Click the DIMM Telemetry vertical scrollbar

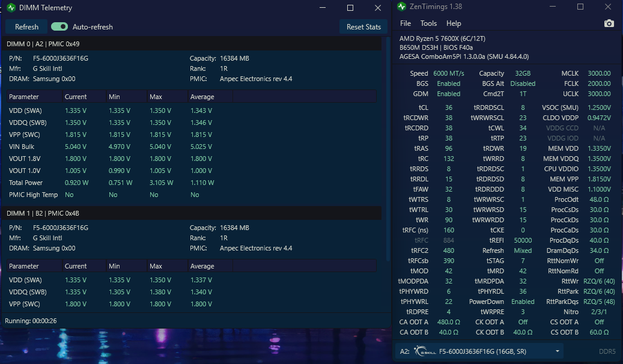[x=388, y=149]
